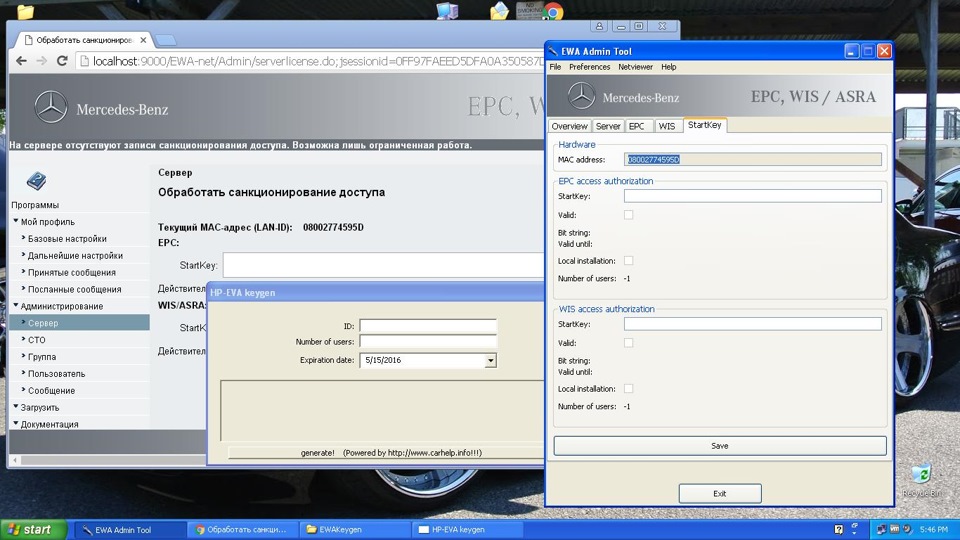Toggle the WIS Valid checkbox
This screenshot has height=540, width=960.
629,343
